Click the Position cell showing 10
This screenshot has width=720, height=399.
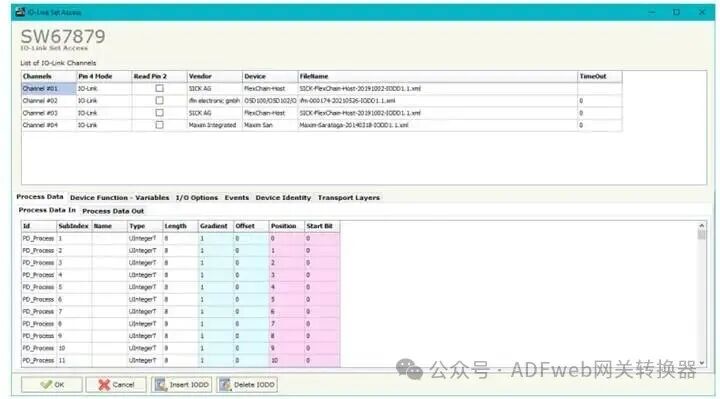click(286, 360)
